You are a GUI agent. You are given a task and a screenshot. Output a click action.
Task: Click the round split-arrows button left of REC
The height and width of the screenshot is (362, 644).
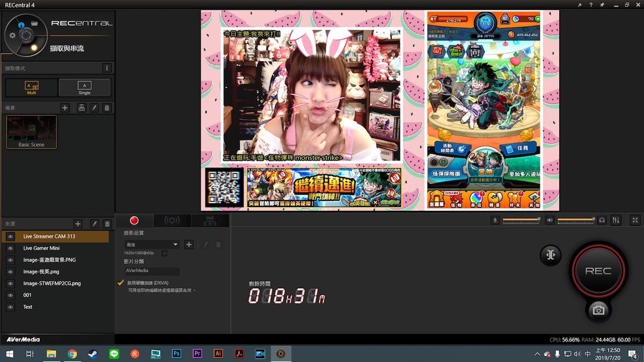[551, 255]
